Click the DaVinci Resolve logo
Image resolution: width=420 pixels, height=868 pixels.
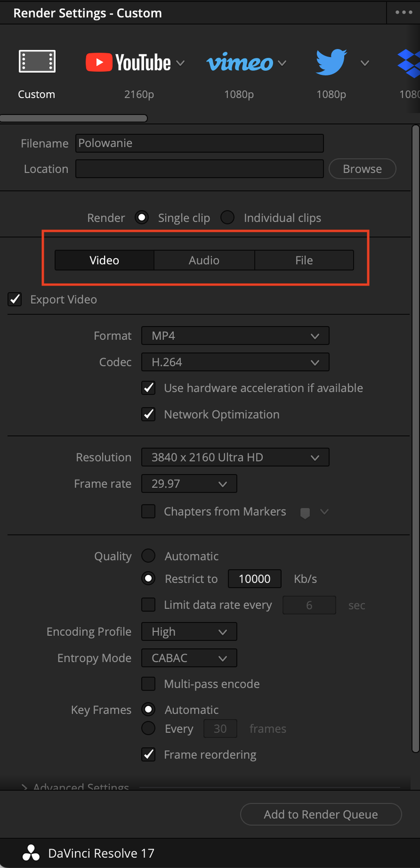coord(31,852)
